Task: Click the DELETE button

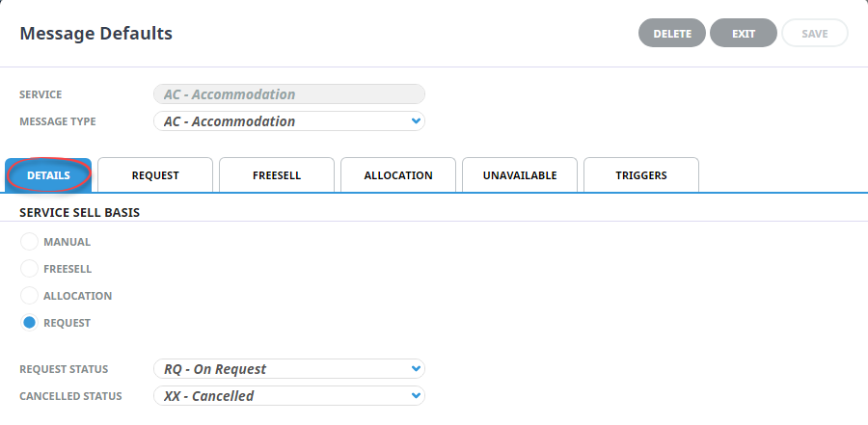Action: (672, 33)
